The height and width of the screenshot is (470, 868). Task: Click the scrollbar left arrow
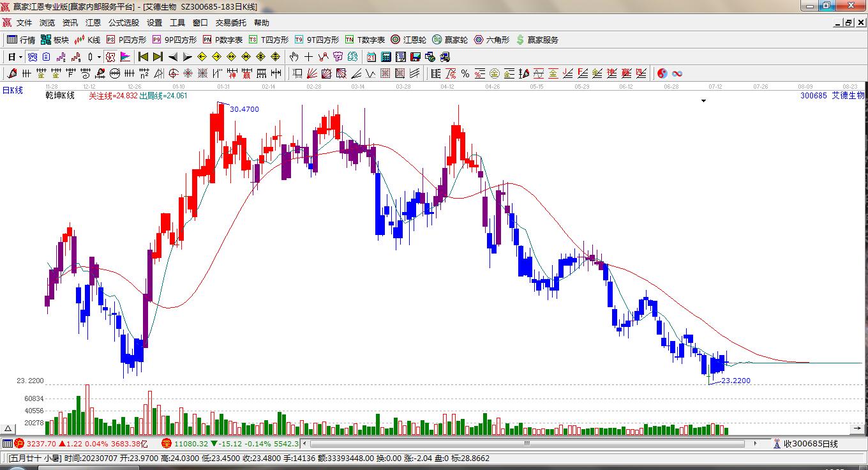(x=304, y=443)
